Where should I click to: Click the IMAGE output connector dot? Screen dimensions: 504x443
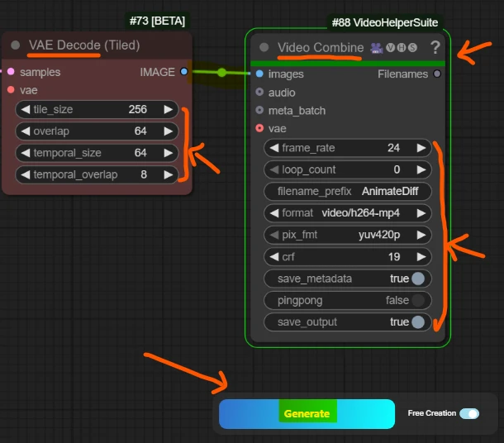[183, 72]
